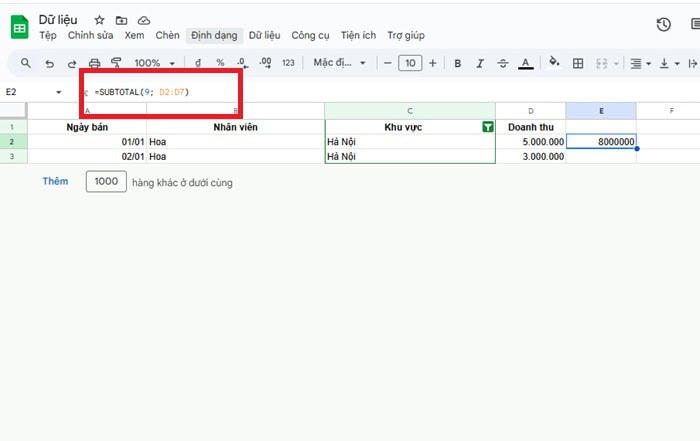The height and width of the screenshot is (441, 700).
Task: Toggle italic formatting
Action: (x=480, y=63)
